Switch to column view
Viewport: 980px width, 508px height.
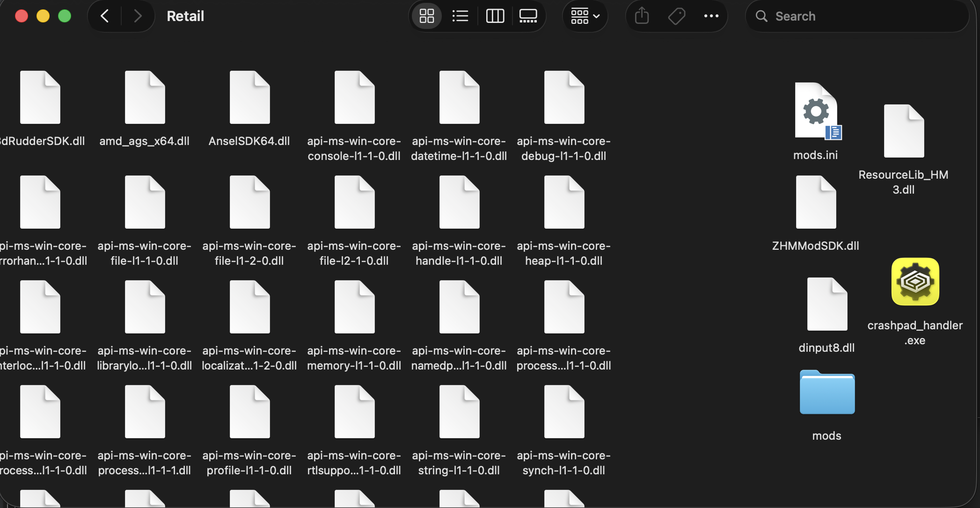coord(495,15)
